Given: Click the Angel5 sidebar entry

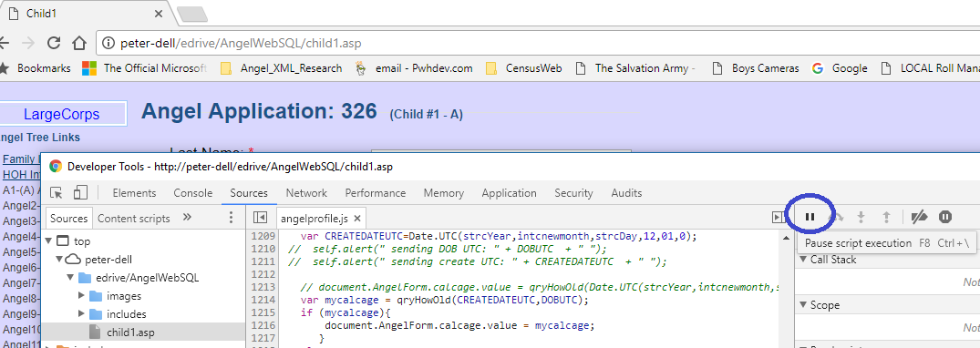Looking at the screenshot, I should (21, 251).
